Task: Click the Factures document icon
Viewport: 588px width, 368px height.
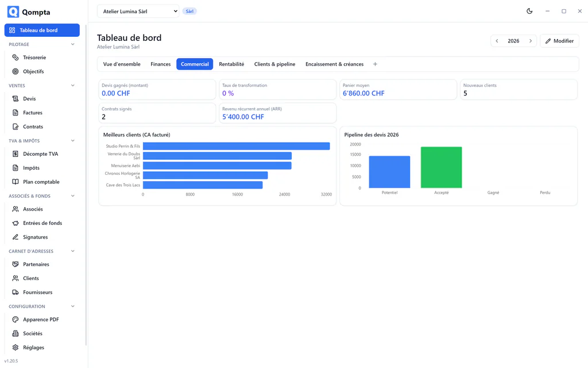Action: point(16,113)
